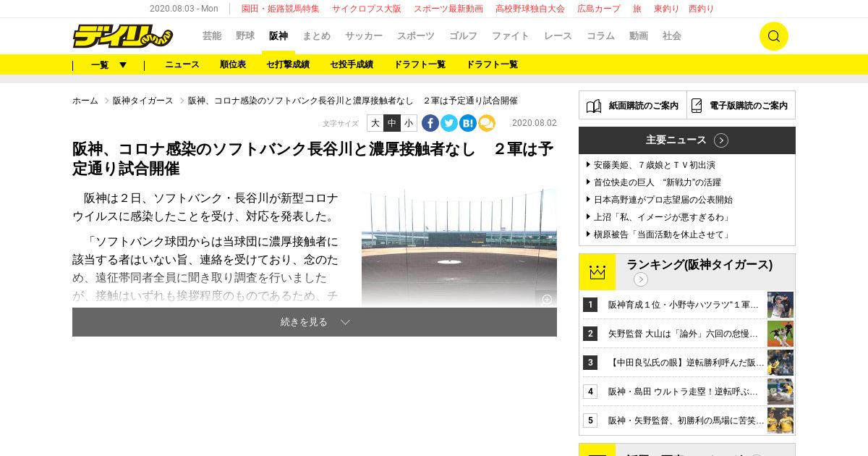868x456 pixels.
Task: Open the yellow comments bubble icon
Action: click(487, 123)
